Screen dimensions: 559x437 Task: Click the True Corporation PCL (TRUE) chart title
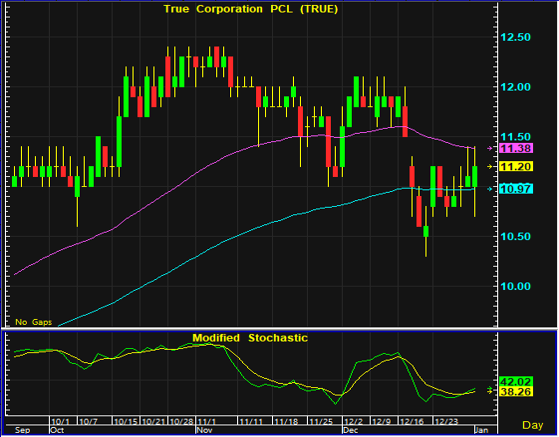[x=251, y=9]
